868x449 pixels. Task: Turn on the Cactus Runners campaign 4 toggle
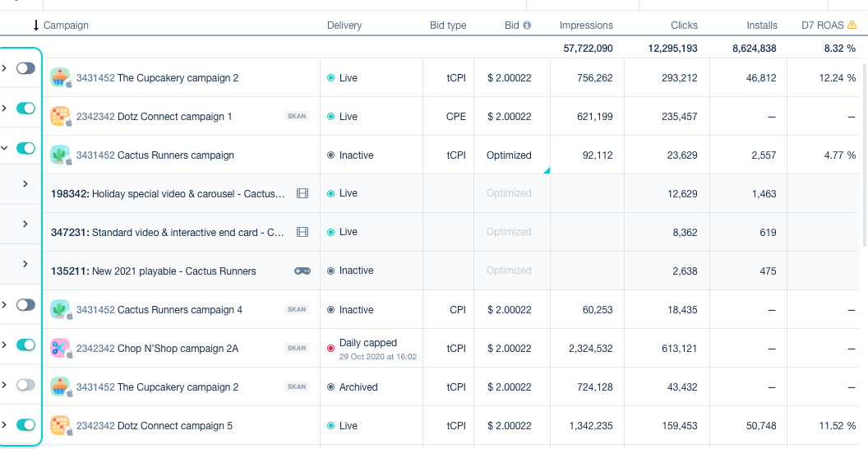pos(25,304)
